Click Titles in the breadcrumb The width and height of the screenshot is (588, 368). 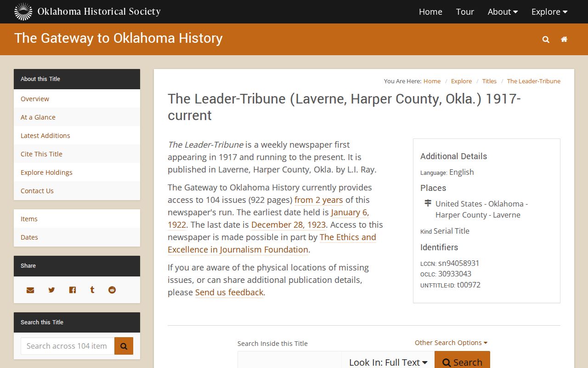tap(489, 81)
